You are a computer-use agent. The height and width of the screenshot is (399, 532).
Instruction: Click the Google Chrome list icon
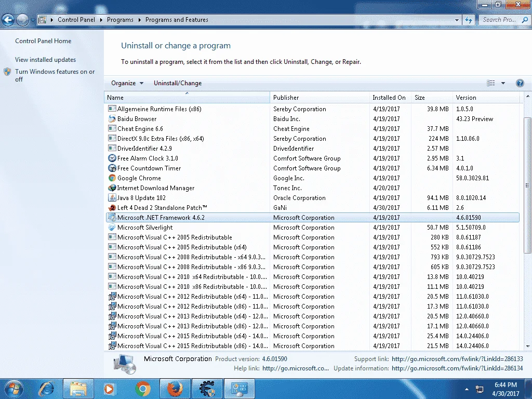(112, 178)
